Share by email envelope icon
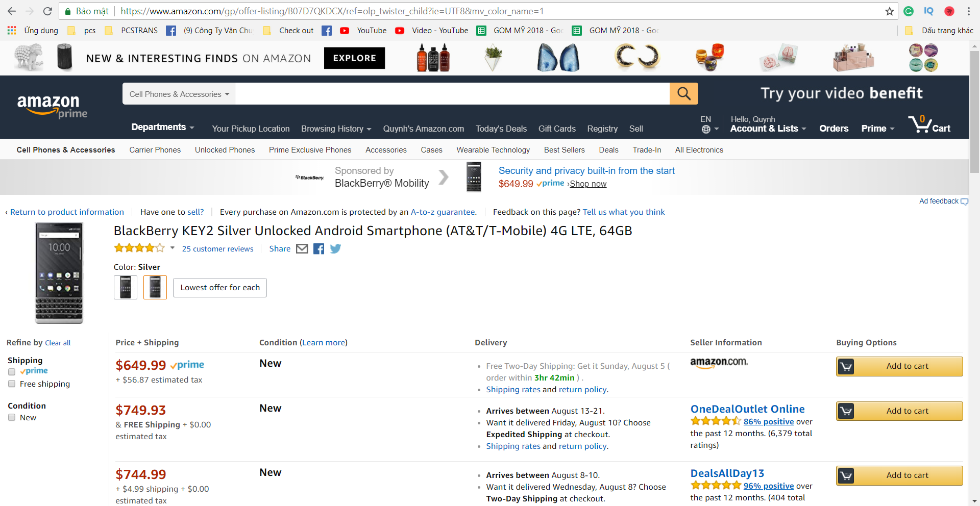The image size is (980, 506). click(302, 249)
